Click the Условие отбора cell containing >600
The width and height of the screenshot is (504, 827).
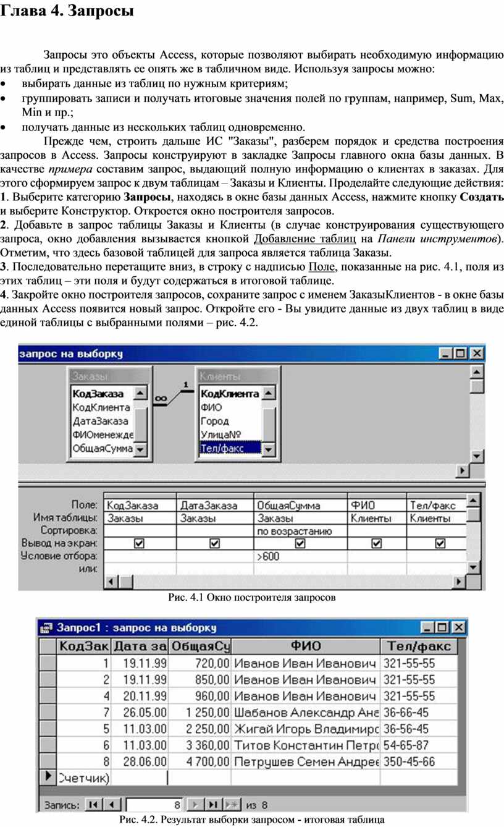pyautogui.click(x=300, y=556)
